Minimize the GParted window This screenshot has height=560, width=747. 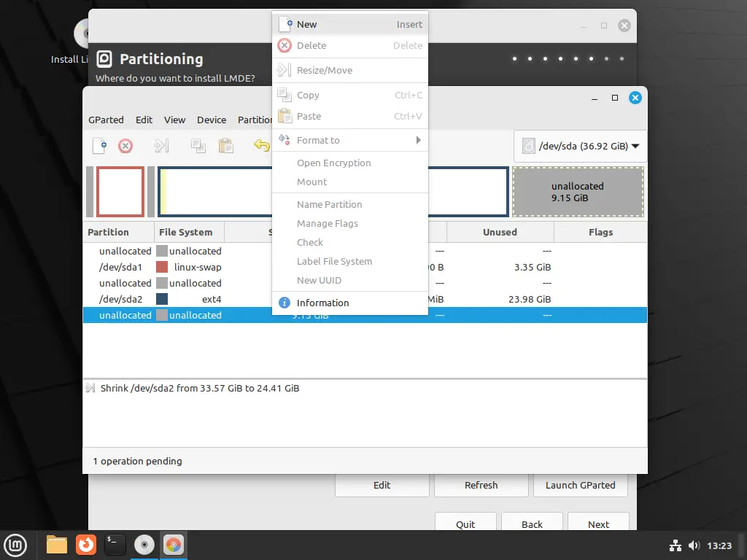tap(595, 98)
